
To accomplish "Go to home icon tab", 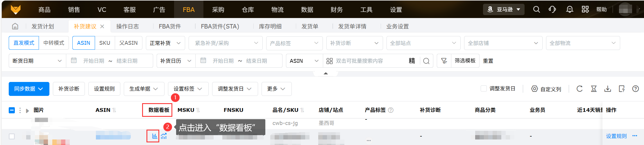I will [x=15, y=26].
